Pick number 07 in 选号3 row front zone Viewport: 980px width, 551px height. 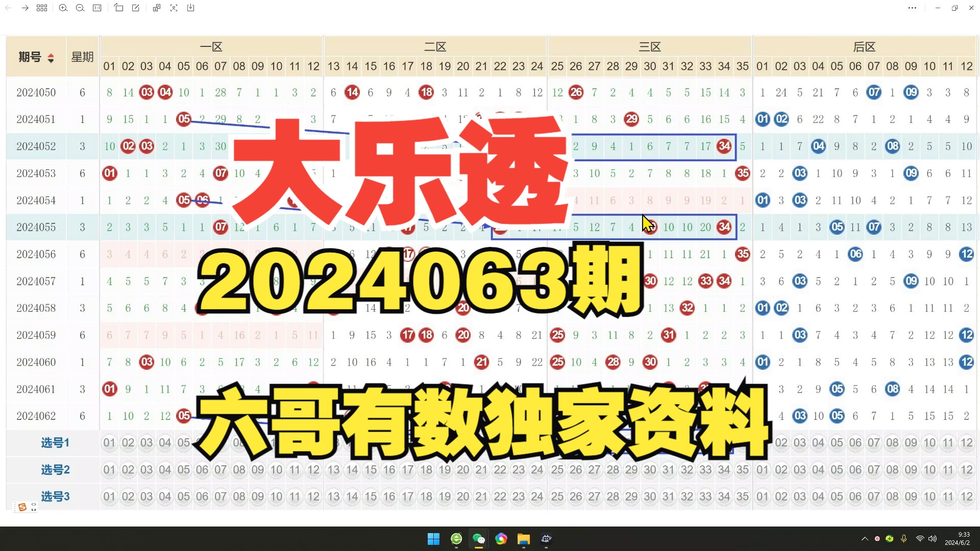tap(220, 496)
